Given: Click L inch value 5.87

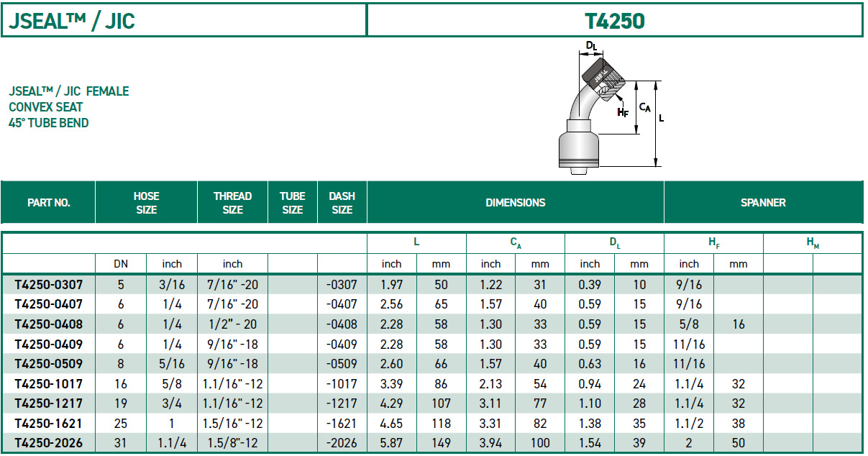Looking at the screenshot, I should point(391,443).
